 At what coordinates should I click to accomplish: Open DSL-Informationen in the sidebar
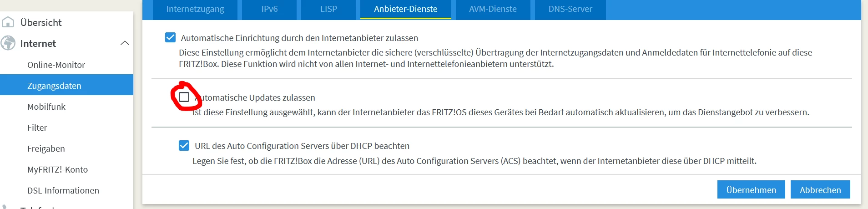coord(63,190)
